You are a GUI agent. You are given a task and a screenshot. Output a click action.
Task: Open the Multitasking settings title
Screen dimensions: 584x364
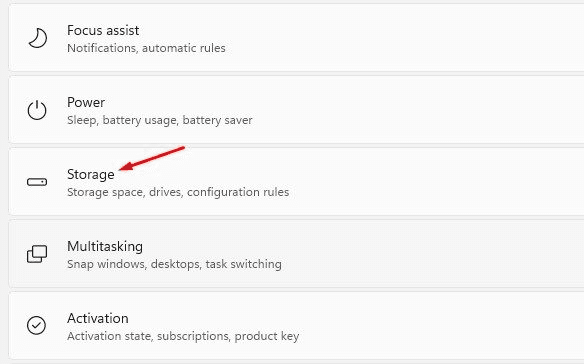[105, 246]
